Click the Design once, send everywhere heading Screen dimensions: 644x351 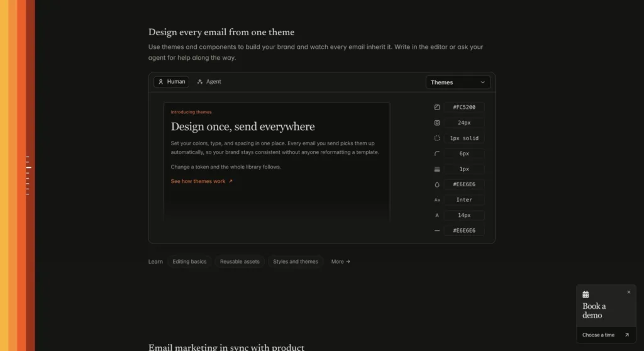click(243, 126)
